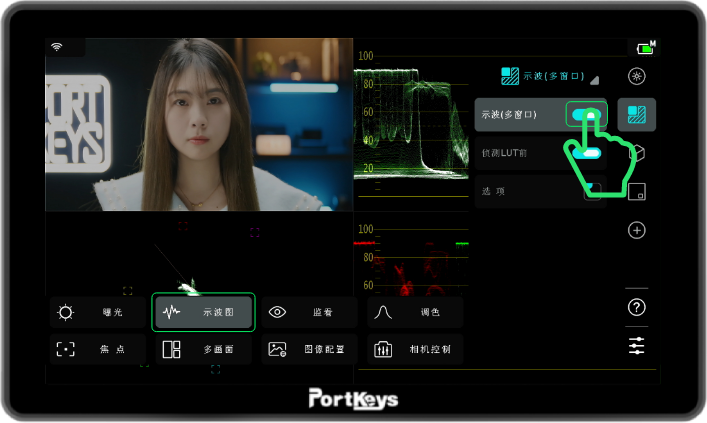Open the 监看 monitoring menu
Viewport: 707px width, 423px height.
pyautogui.click(x=309, y=312)
